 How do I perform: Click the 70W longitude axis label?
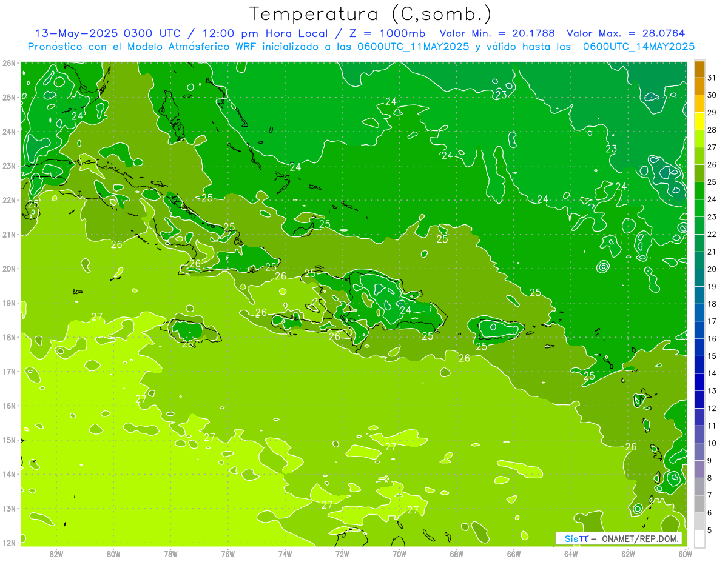[x=399, y=554]
